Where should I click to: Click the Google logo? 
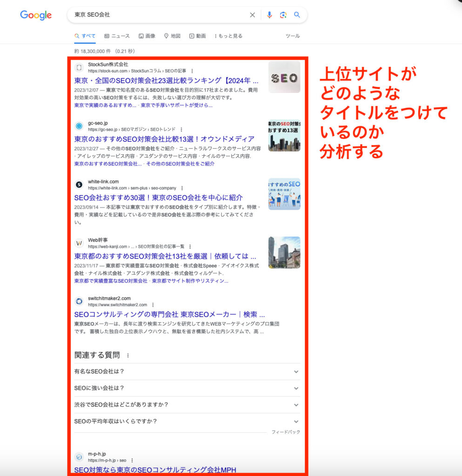point(35,15)
